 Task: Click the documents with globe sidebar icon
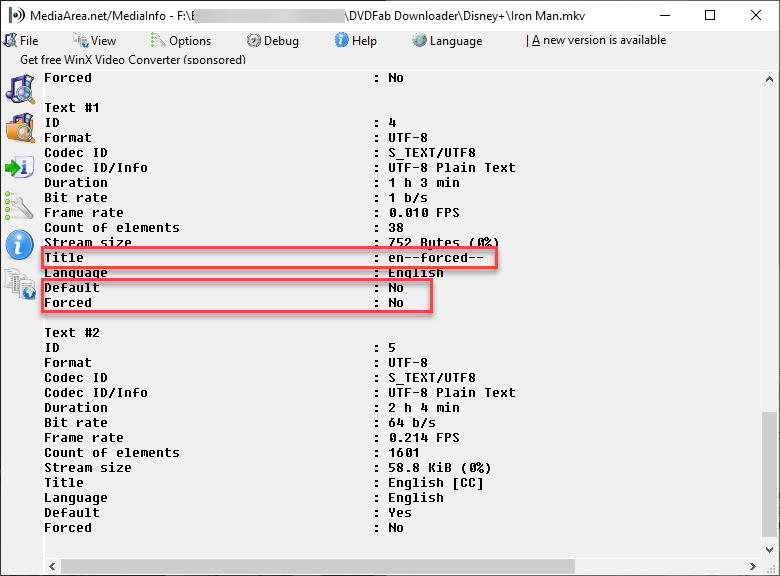coord(20,284)
